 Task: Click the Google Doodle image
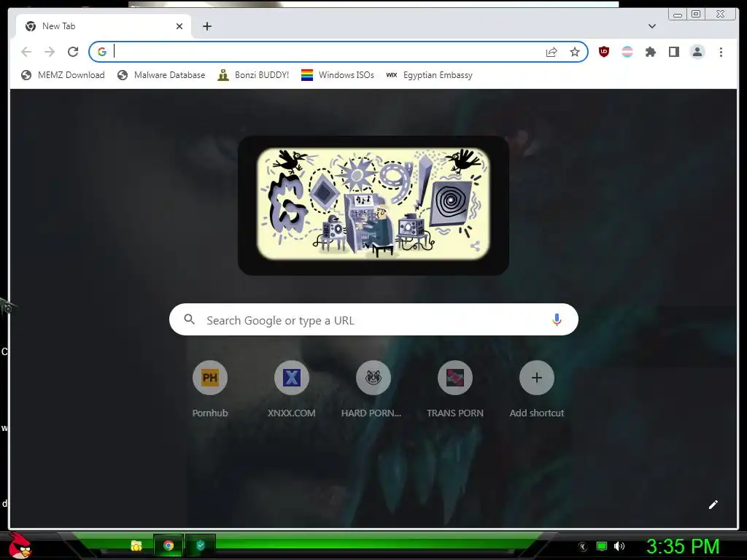point(373,204)
